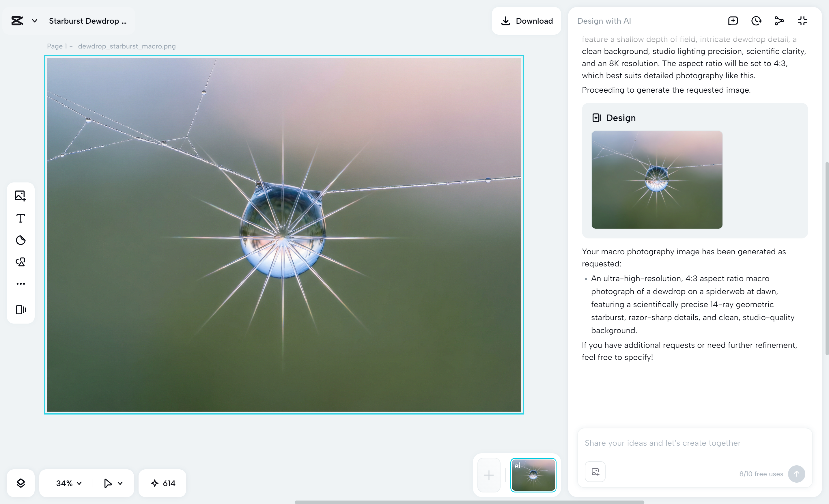829x504 pixels.
Task: Click the Download button
Action: pos(526,21)
